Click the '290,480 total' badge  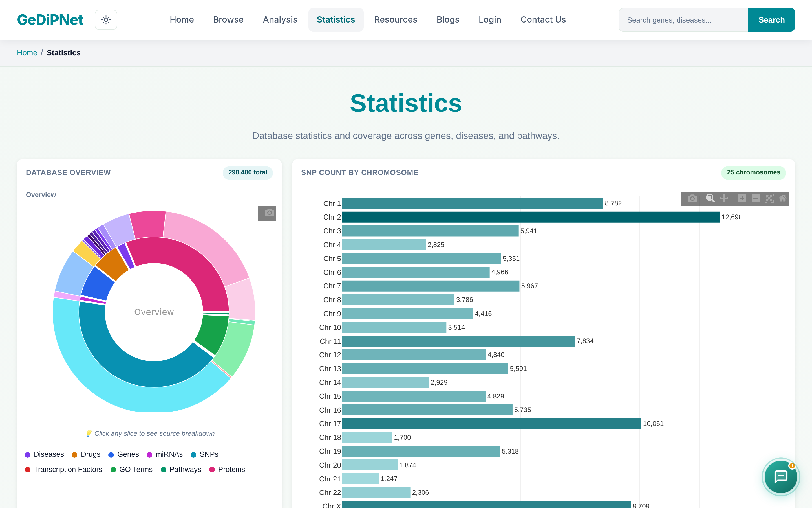248,172
